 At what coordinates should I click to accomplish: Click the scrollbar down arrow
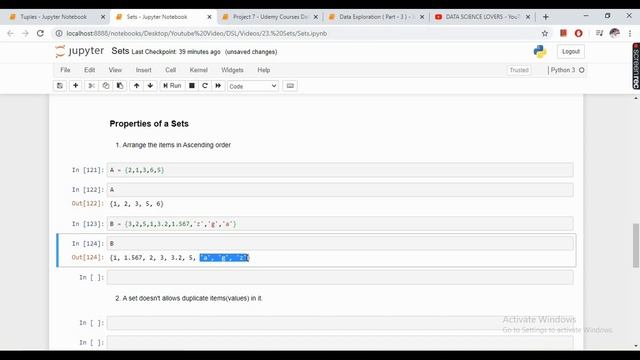(x=636, y=346)
